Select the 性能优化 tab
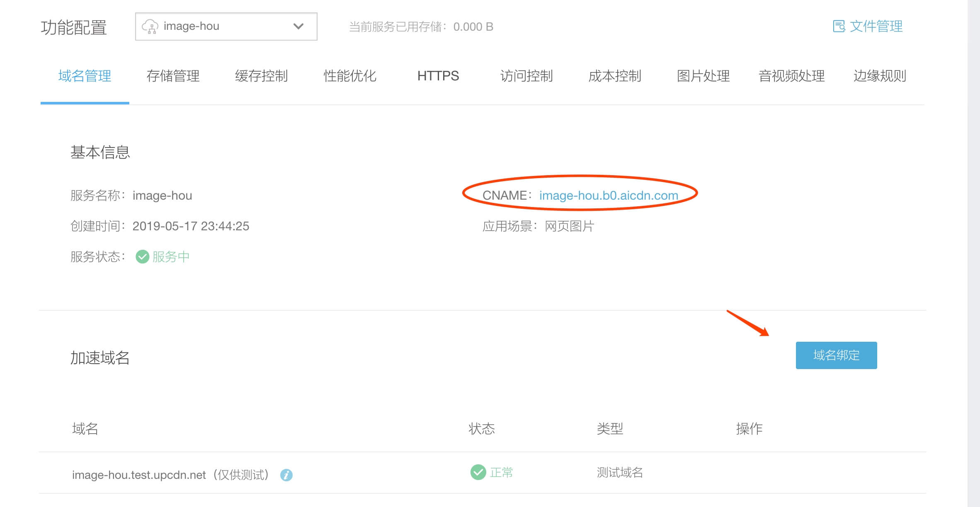 [x=349, y=76]
